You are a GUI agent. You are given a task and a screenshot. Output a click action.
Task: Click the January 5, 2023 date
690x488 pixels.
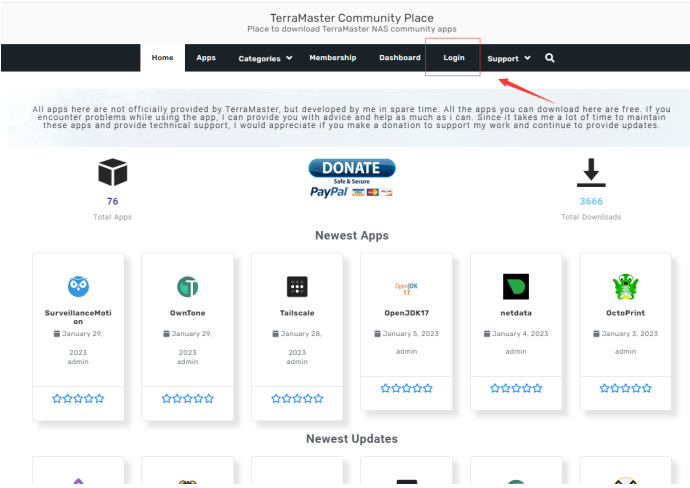(x=411, y=334)
